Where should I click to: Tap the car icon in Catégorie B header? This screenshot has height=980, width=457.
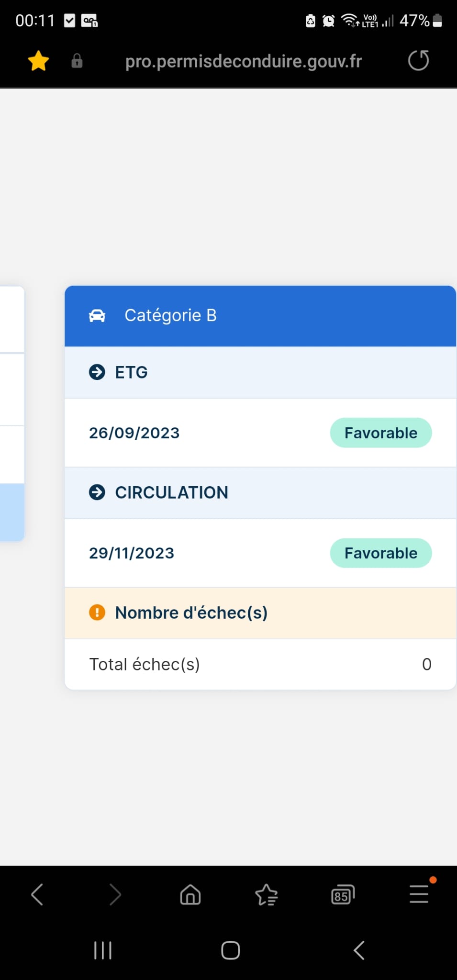[97, 316]
